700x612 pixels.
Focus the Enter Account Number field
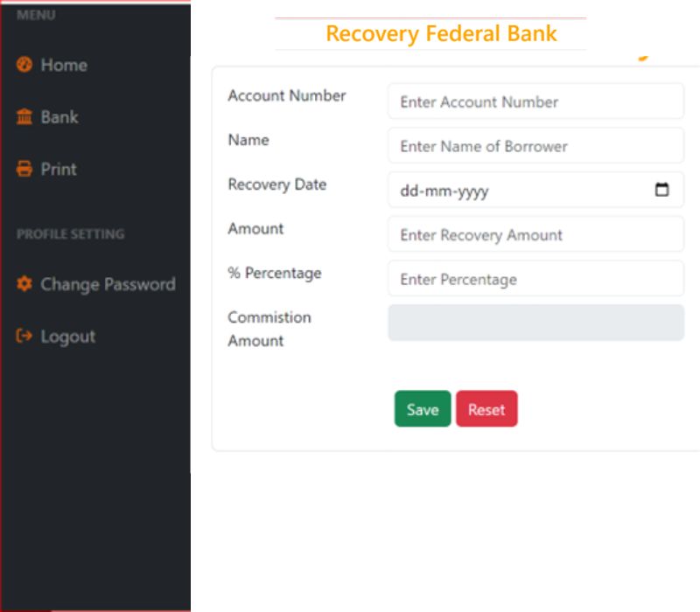coord(535,101)
